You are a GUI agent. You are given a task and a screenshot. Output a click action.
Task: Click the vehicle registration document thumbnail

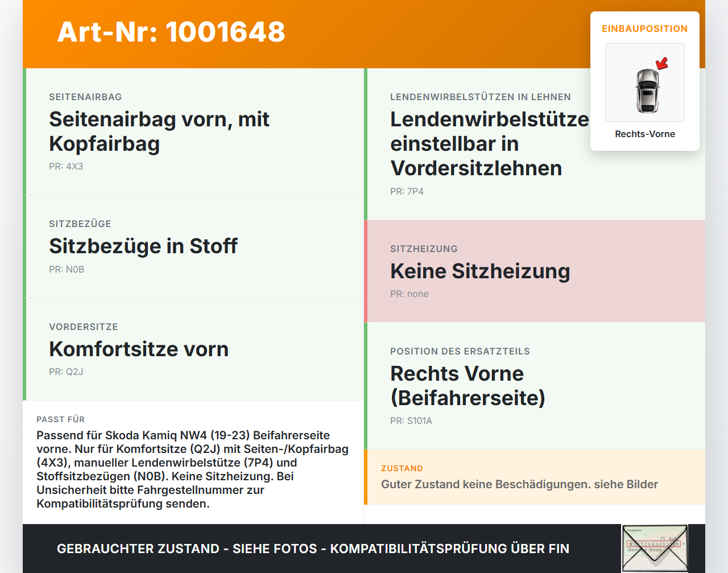655,549
